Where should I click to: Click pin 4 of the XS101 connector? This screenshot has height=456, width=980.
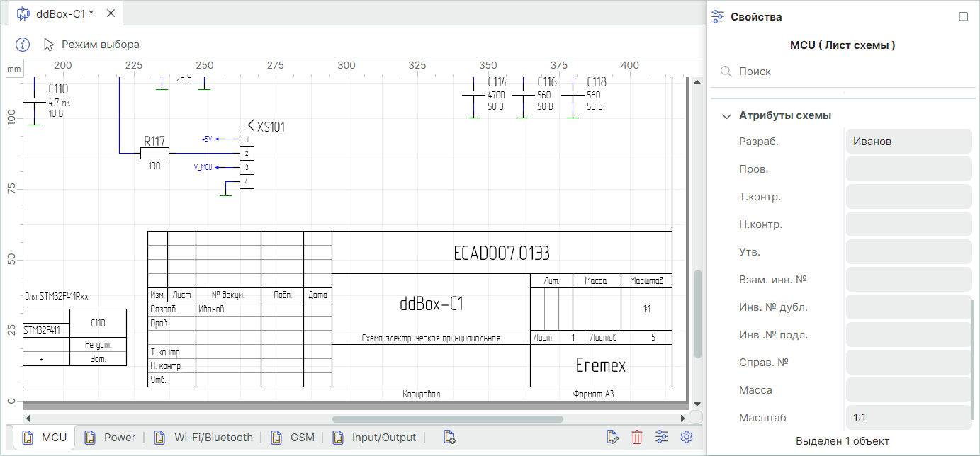click(x=247, y=182)
